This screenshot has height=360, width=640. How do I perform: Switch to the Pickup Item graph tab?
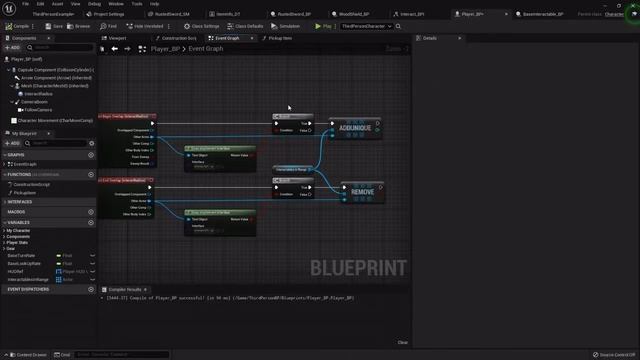tap(277, 38)
